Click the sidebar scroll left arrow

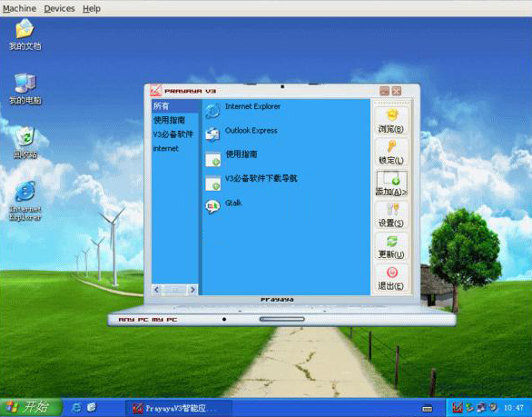(156, 290)
